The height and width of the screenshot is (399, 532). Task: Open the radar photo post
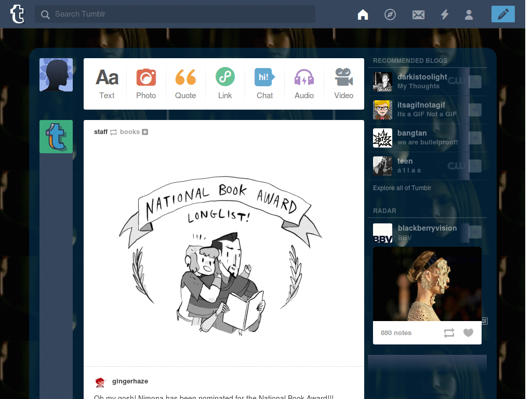coord(427,284)
